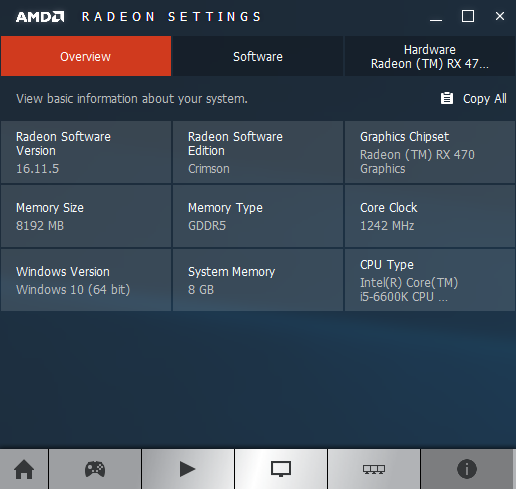This screenshot has width=516, height=489.
Task: Select the System Memory tile
Action: (x=258, y=280)
